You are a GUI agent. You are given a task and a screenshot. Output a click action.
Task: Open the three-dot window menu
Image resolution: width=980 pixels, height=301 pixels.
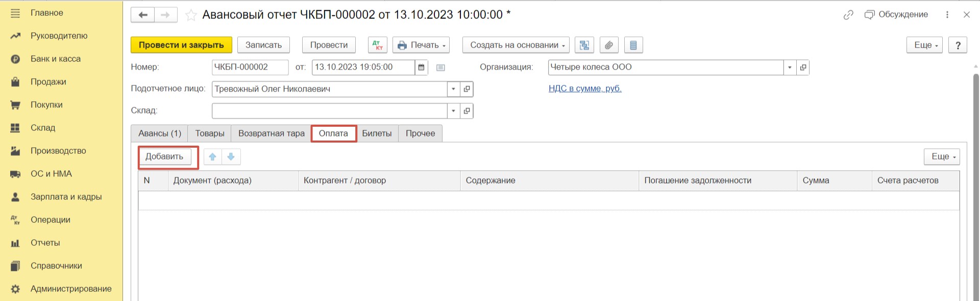tap(947, 15)
